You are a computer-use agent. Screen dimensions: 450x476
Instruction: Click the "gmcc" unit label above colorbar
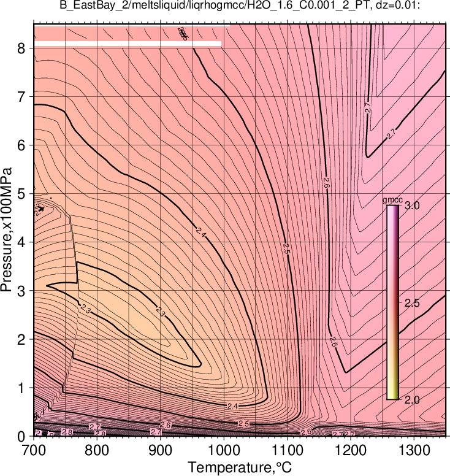pos(392,200)
